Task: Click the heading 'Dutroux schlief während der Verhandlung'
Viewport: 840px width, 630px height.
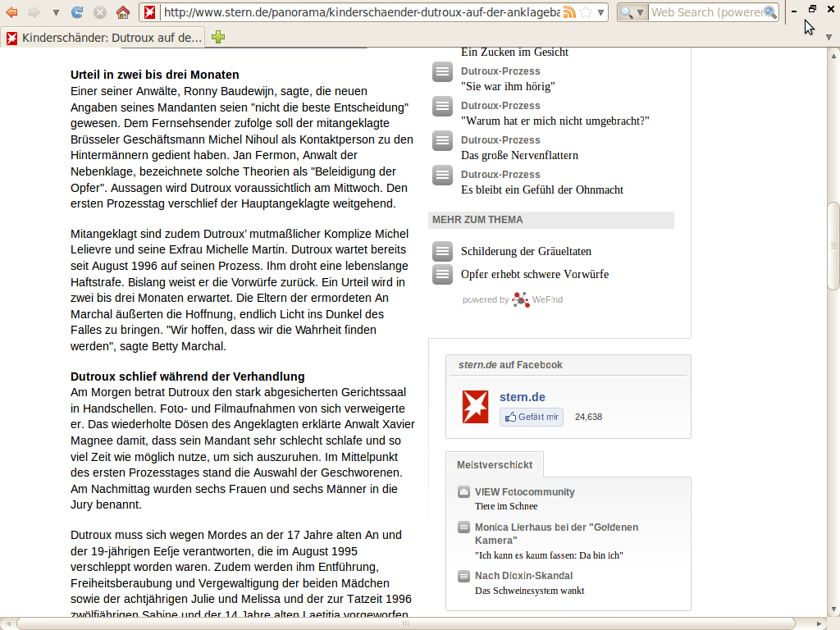Action: tap(188, 377)
